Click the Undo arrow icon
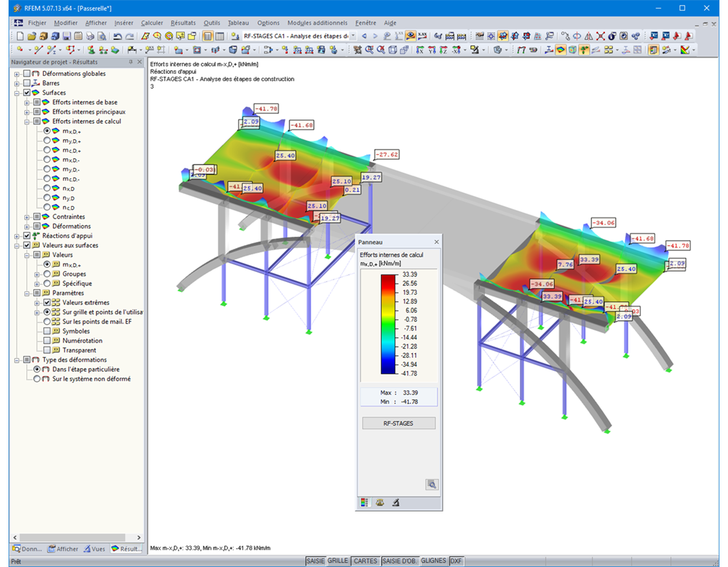Image resolution: width=728 pixels, height=567 pixels. pyautogui.click(x=117, y=36)
